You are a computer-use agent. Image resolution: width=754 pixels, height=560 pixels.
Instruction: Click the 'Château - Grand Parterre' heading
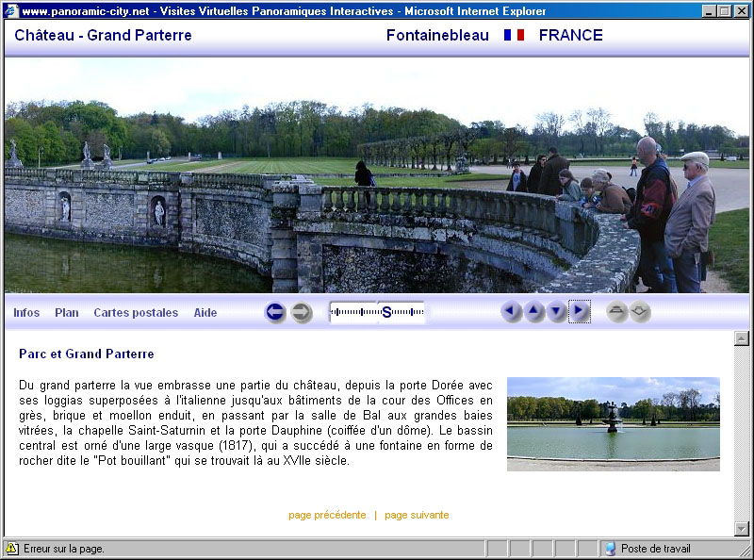click(103, 35)
